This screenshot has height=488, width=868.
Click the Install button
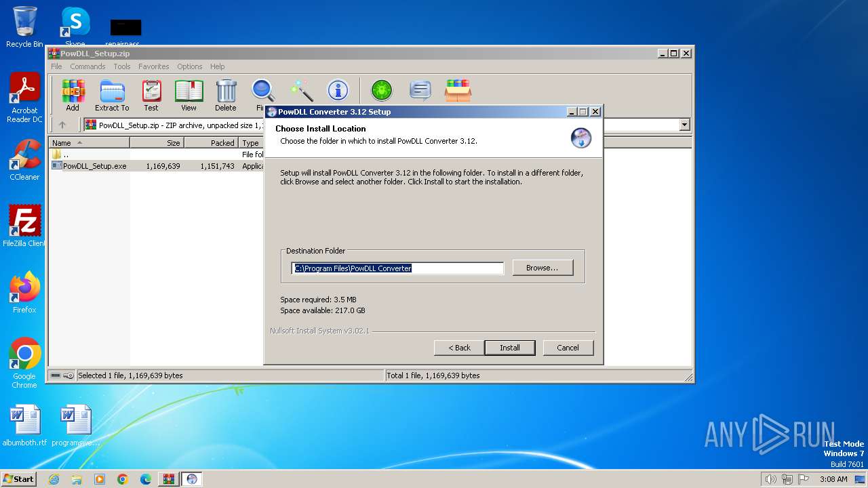click(510, 348)
